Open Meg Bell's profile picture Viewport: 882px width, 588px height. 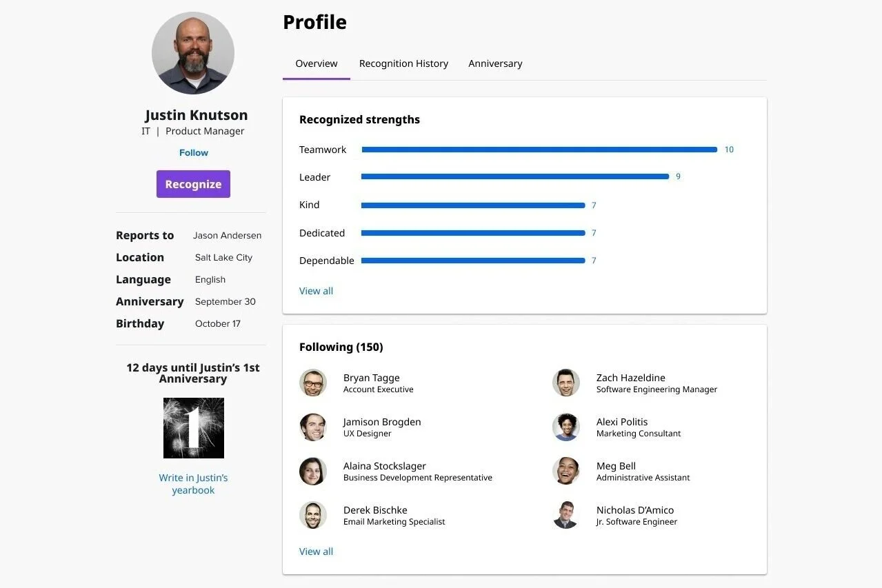[x=566, y=471]
